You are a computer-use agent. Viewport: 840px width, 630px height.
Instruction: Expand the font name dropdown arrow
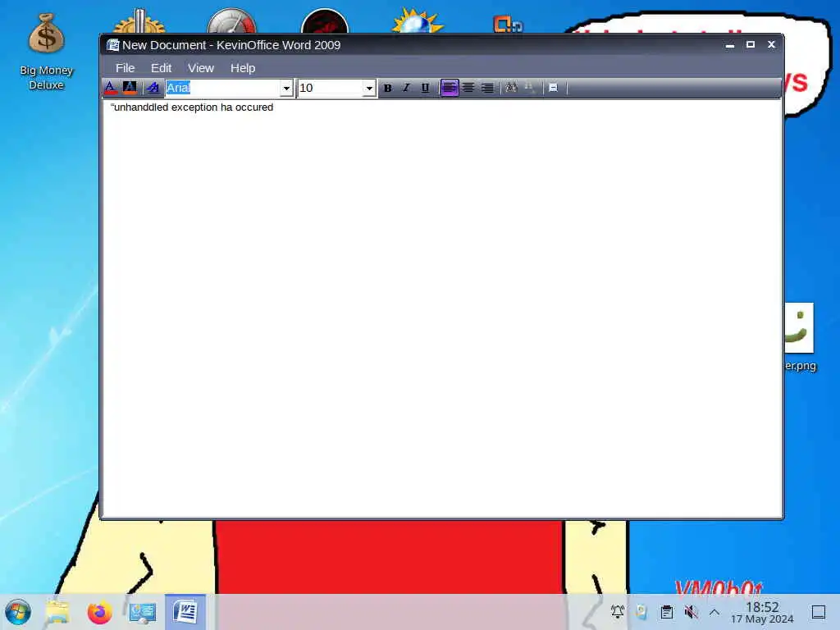pyautogui.click(x=286, y=88)
